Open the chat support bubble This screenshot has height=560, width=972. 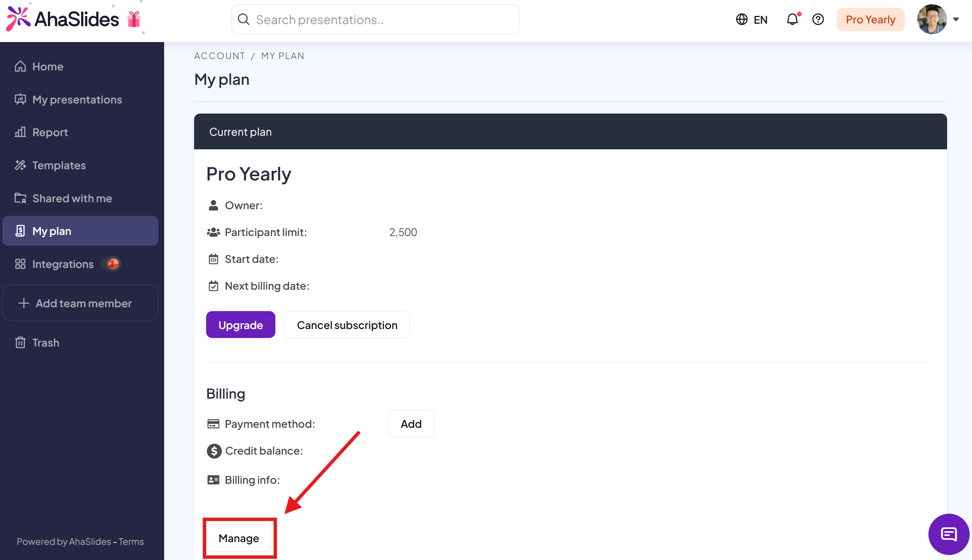[x=948, y=534]
